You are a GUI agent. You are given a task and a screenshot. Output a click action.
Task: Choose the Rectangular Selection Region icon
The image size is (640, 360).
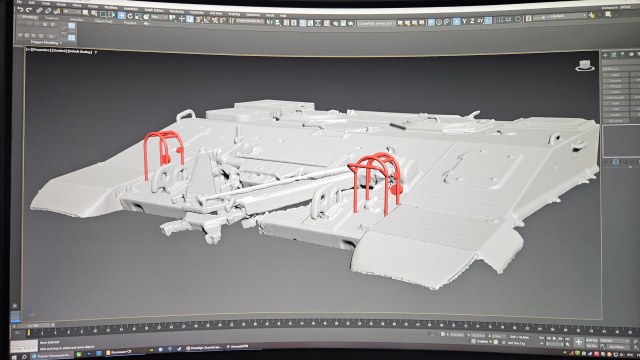pyautogui.click(x=103, y=14)
